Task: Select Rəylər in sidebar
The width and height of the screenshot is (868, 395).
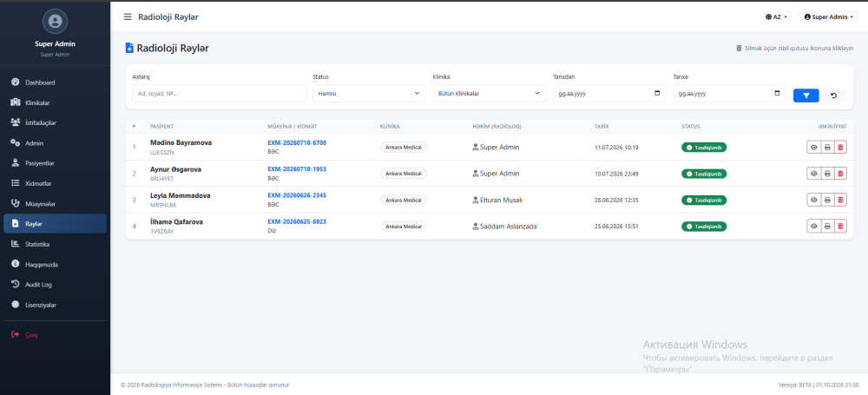Action: (55, 224)
